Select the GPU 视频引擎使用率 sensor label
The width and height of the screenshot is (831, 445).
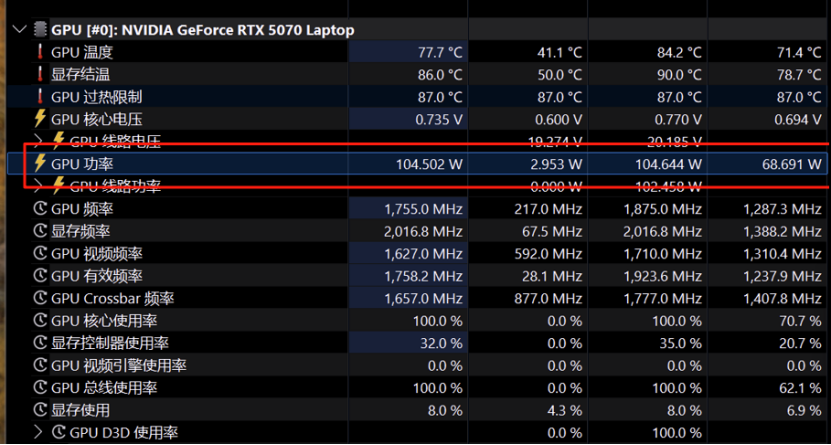click(x=119, y=366)
